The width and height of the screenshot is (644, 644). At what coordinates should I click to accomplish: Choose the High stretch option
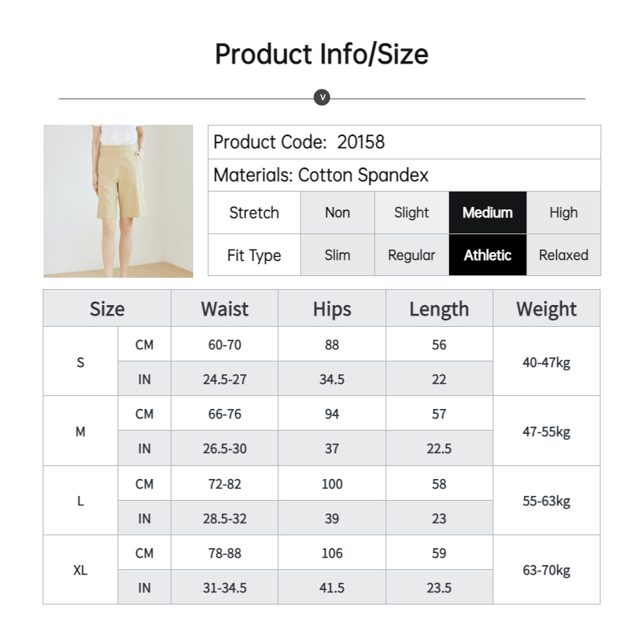click(x=563, y=213)
